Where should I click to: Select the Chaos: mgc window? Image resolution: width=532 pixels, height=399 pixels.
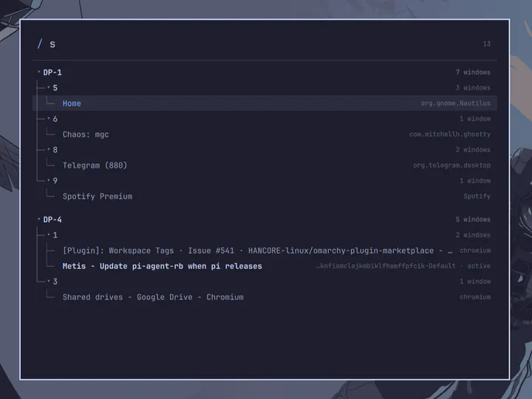[265, 134]
